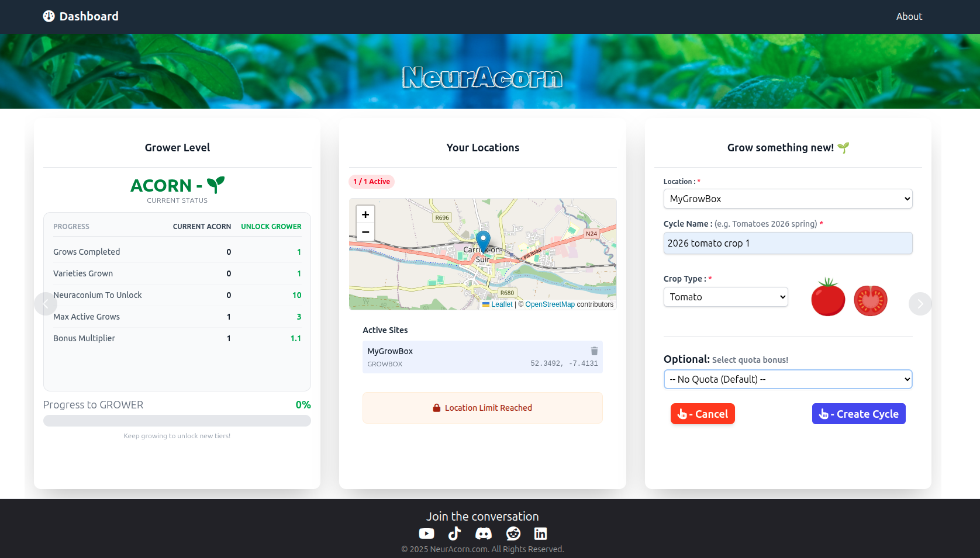Cancel the new grow cycle

click(x=702, y=414)
